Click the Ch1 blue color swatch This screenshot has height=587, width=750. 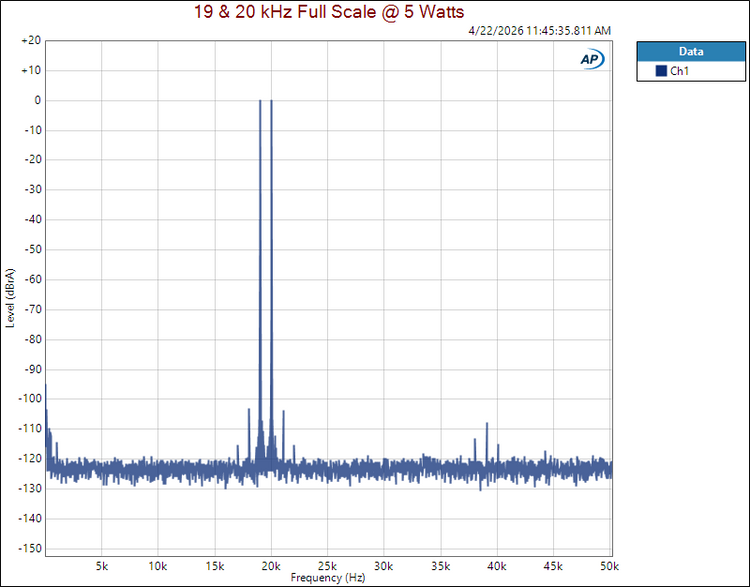(x=661, y=71)
